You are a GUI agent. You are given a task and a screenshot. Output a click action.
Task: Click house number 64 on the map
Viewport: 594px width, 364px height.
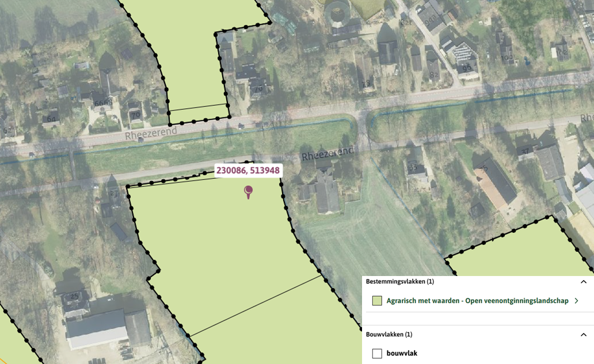tap(51, 120)
